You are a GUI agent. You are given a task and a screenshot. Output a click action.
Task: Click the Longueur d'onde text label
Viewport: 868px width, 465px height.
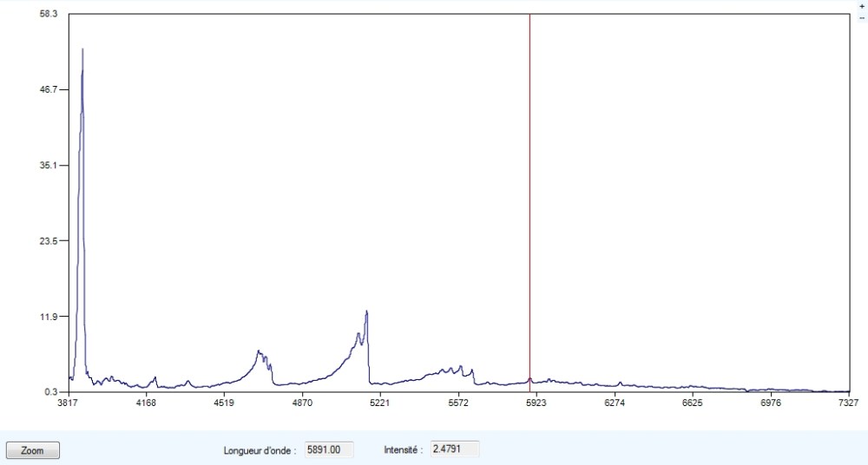[258, 449]
